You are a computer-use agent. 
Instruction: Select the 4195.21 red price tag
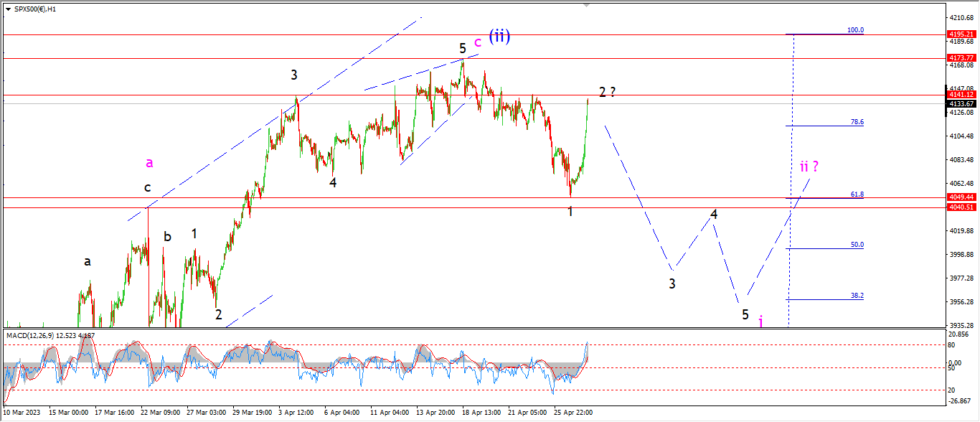tap(961, 34)
